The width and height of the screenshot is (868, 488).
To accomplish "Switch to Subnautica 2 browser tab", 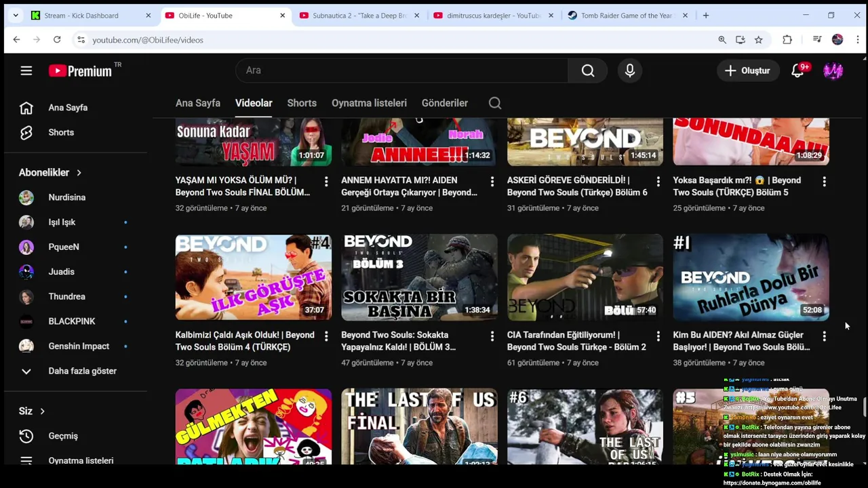I will click(360, 16).
